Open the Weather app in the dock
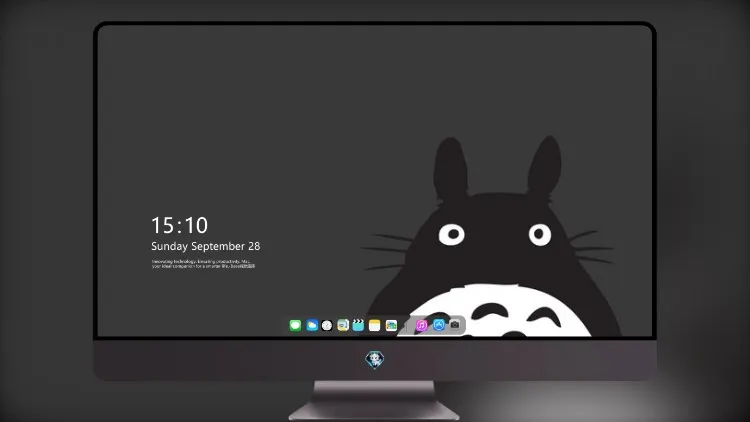Image resolution: width=750 pixels, height=422 pixels. 312,326
